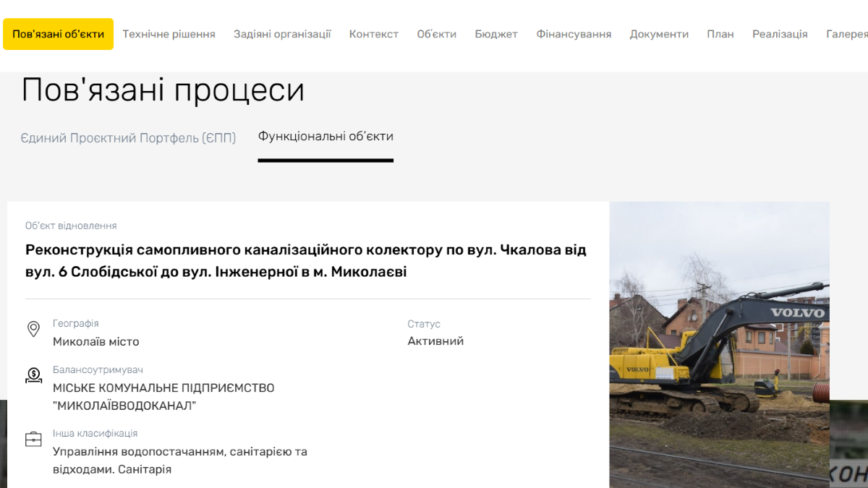Click the Інша класифікація field label

pyautogui.click(x=95, y=434)
